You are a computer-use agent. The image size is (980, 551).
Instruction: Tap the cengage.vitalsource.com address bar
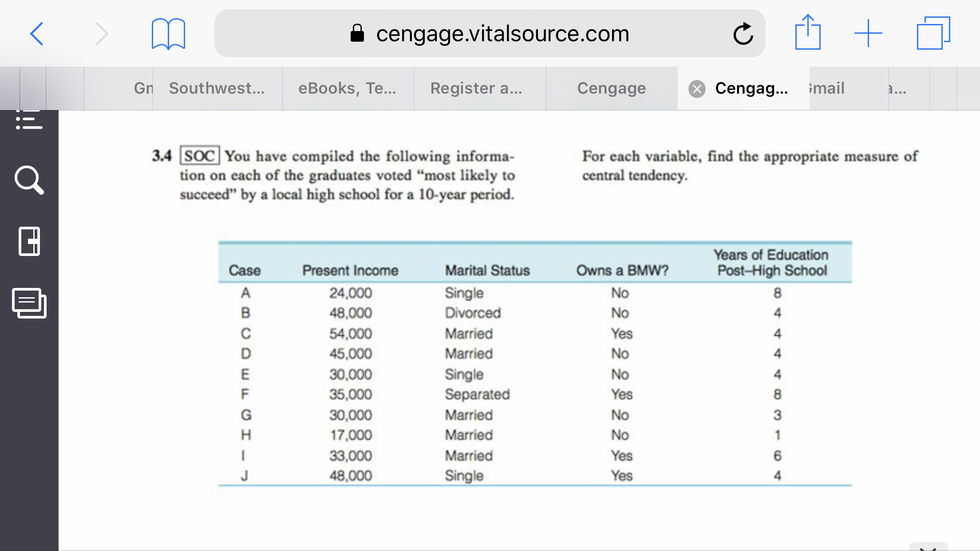coord(490,33)
